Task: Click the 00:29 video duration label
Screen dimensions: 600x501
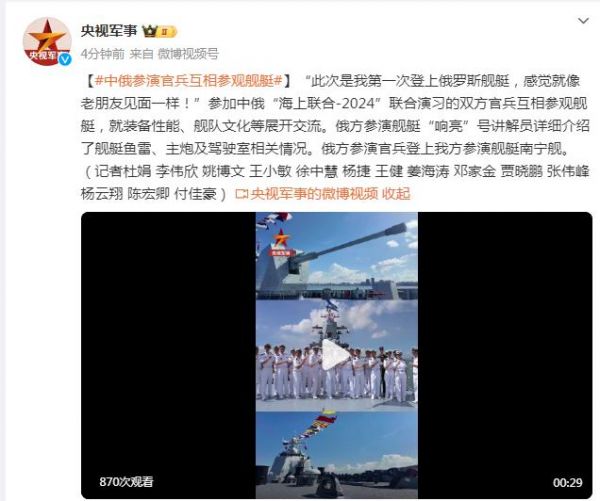Action: point(567,483)
